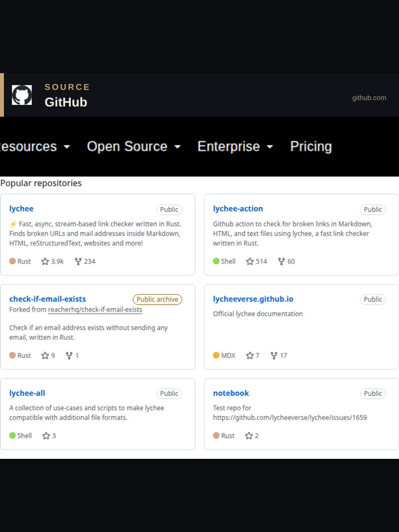The image size is (399, 532).
Task: Click the star icon showing 7 on lycheeverse.github.io
Action: click(250, 356)
